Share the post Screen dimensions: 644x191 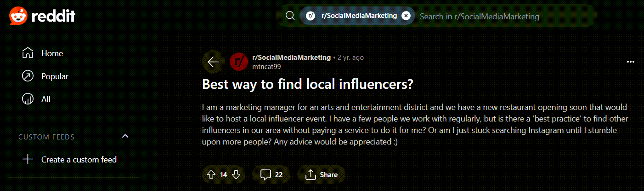322,175
